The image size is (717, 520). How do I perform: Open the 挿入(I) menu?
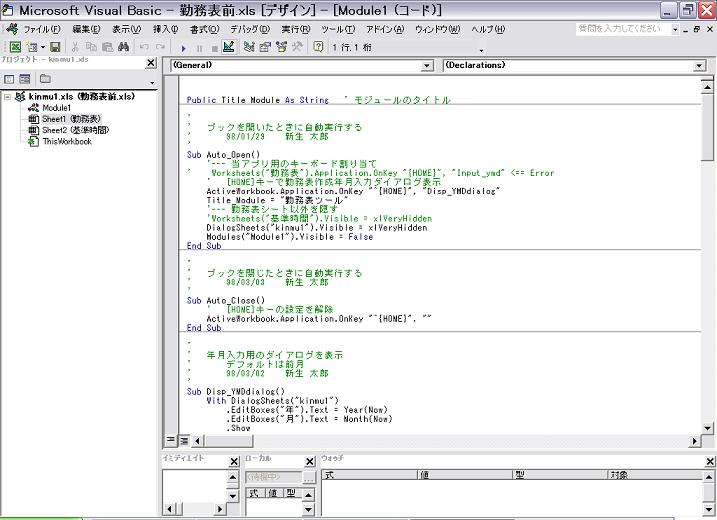(x=166, y=29)
